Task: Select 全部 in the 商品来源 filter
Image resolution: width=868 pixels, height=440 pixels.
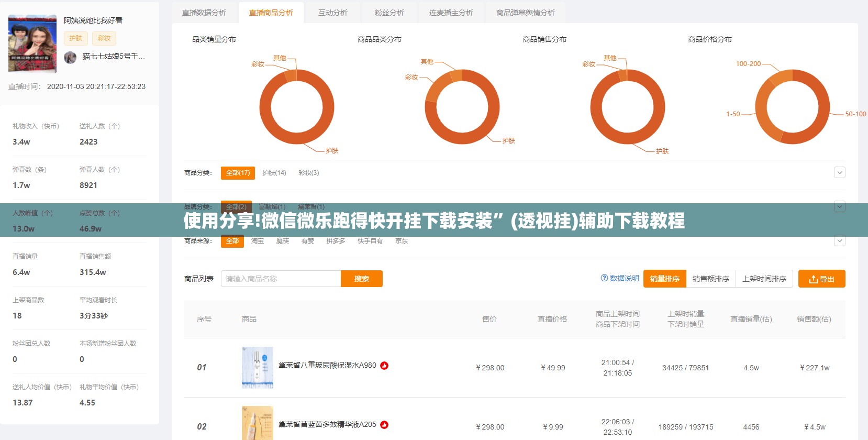Action: 232,241
